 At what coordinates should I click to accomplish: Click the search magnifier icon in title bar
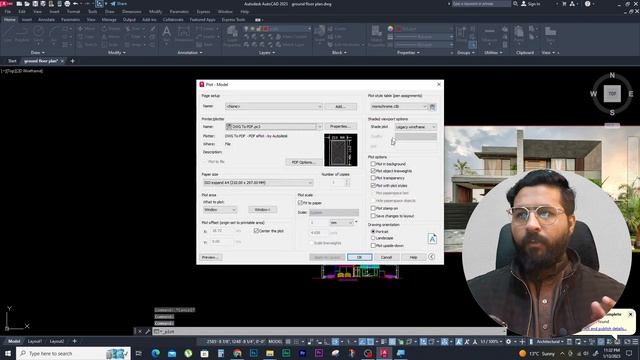click(516, 4)
